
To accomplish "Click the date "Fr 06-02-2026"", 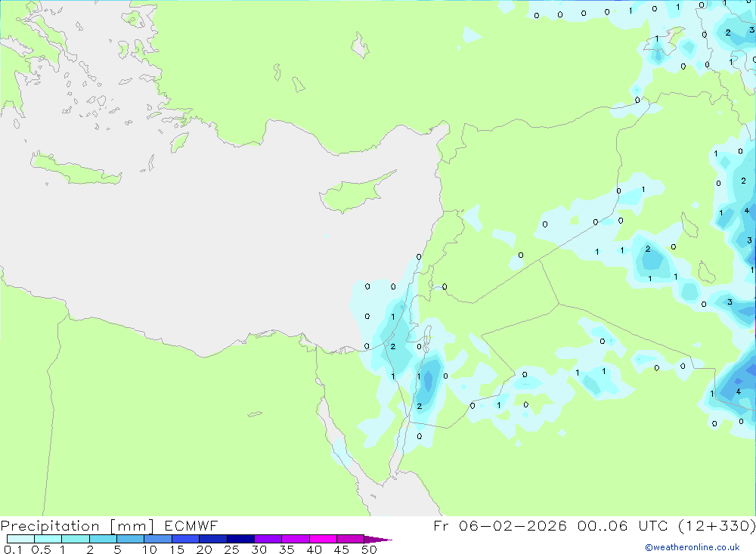I will click(x=500, y=525).
